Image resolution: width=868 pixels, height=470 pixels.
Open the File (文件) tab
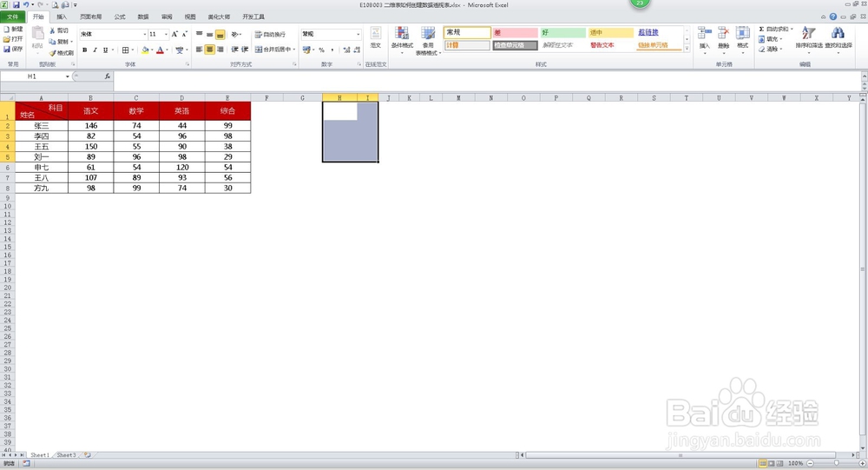point(13,17)
